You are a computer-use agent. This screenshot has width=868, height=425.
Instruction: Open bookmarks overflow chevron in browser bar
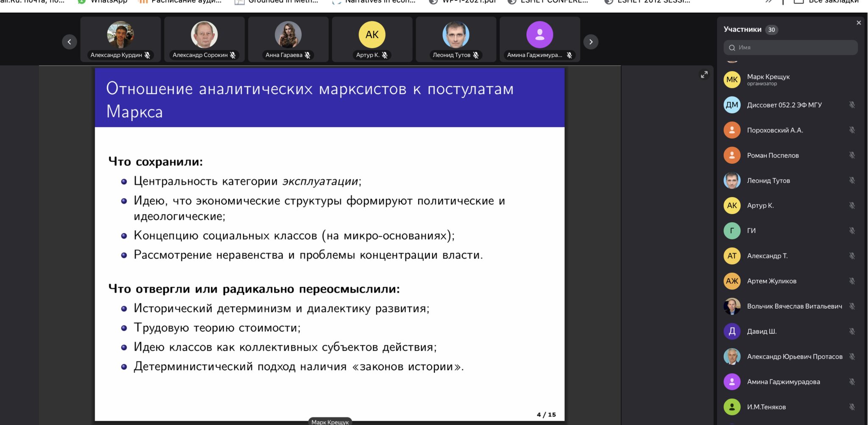(769, 2)
